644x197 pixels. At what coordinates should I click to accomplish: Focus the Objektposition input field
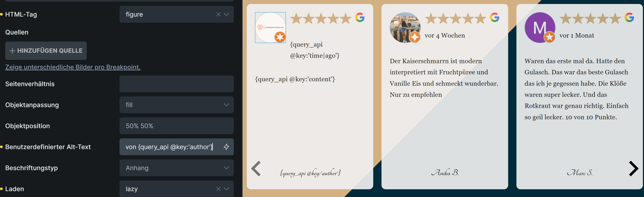(x=176, y=126)
